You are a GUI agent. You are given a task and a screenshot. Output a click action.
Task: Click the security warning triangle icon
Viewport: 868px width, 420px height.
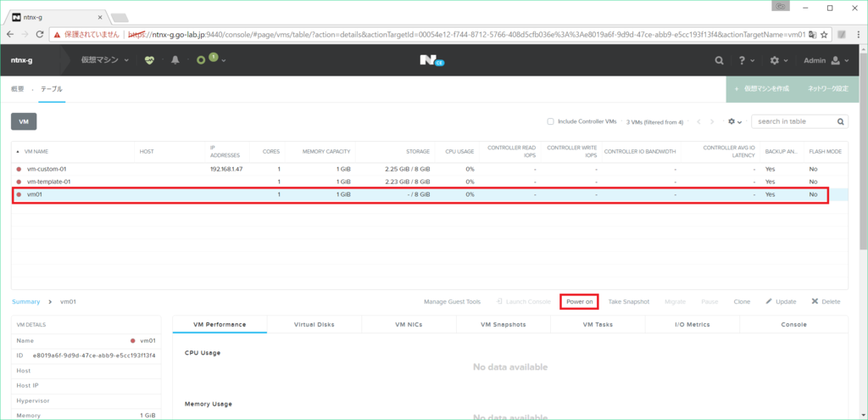pos(57,34)
